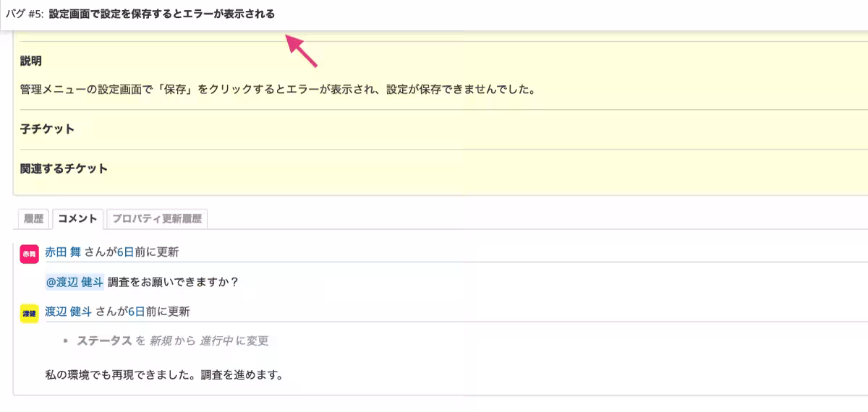
Task: Open the プロパティ更新履歴 tab
Action: [157, 219]
